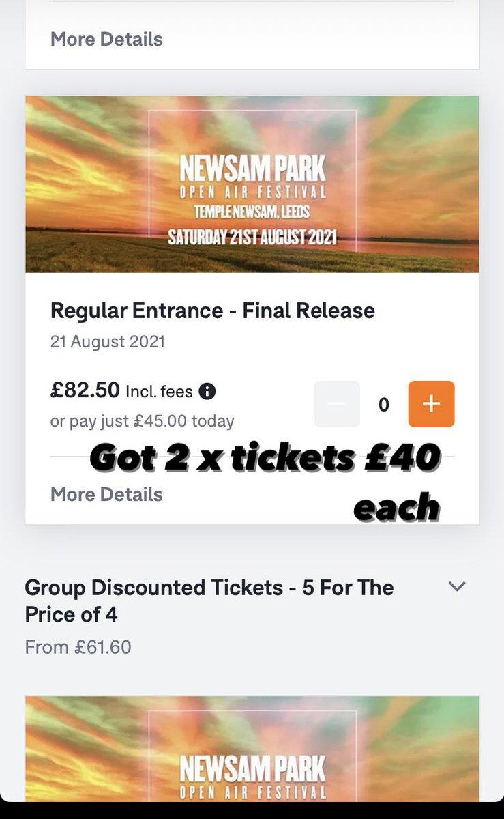Image resolution: width=504 pixels, height=819 pixels.
Task: Click the pay just £45.00 today text
Action: click(x=143, y=421)
